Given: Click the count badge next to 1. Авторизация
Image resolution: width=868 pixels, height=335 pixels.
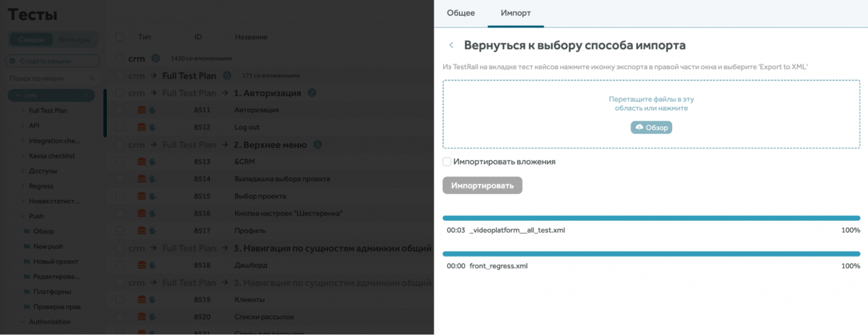Looking at the screenshot, I should click(312, 93).
